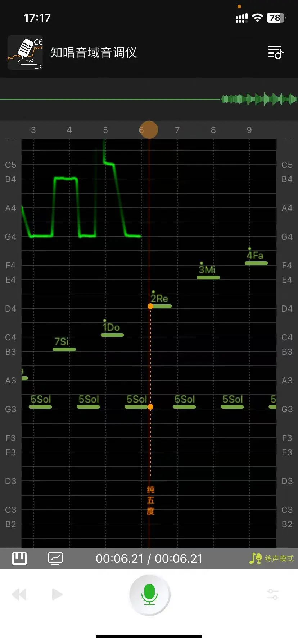
Task: Tap the 纯五度 interval label
Action: [x=150, y=500]
